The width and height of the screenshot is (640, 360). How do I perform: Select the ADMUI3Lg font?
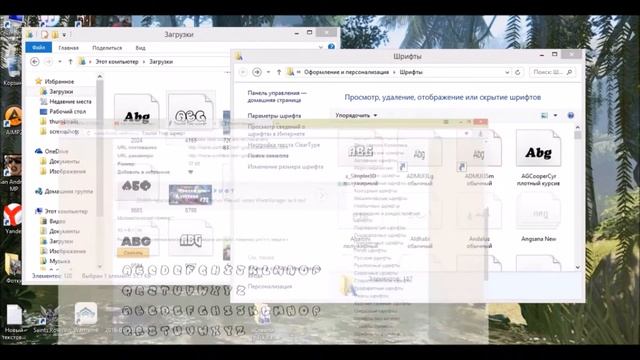point(420,158)
